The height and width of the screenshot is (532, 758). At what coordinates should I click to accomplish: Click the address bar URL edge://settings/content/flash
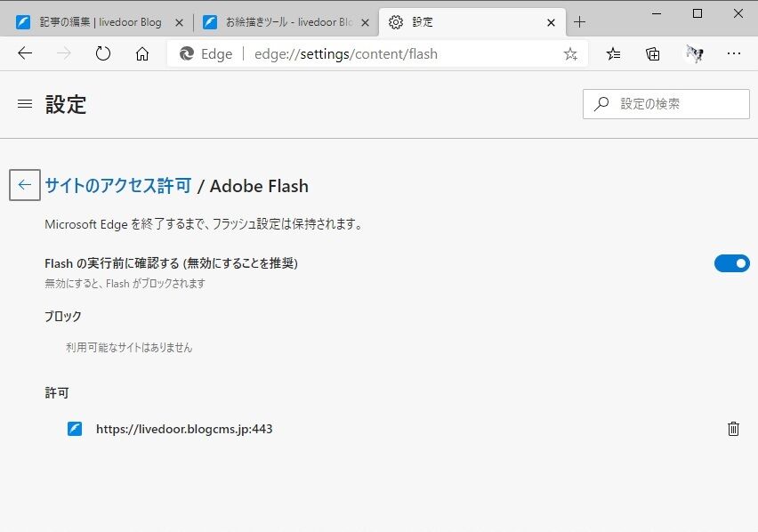(346, 53)
